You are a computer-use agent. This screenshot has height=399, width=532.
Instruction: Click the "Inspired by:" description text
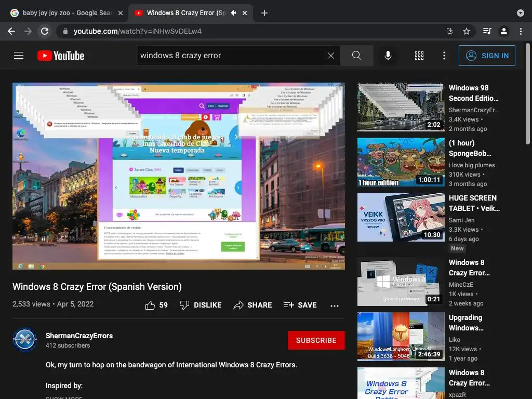[64, 386]
